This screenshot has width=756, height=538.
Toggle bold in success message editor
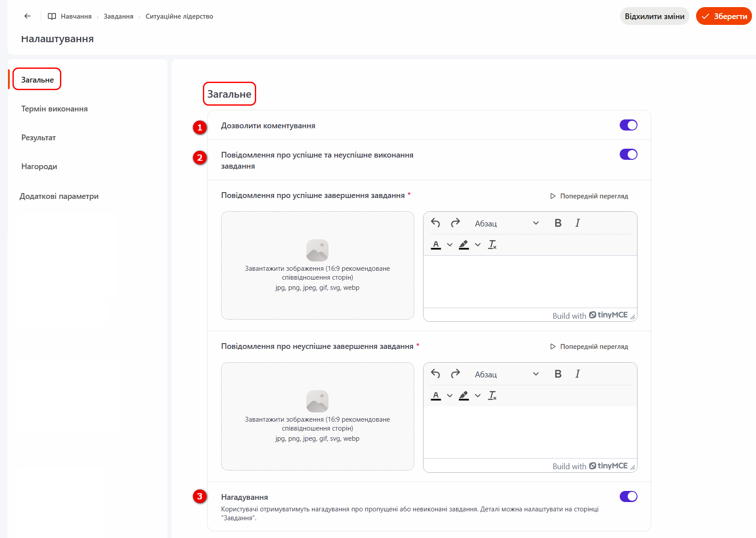click(x=558, y=223)
